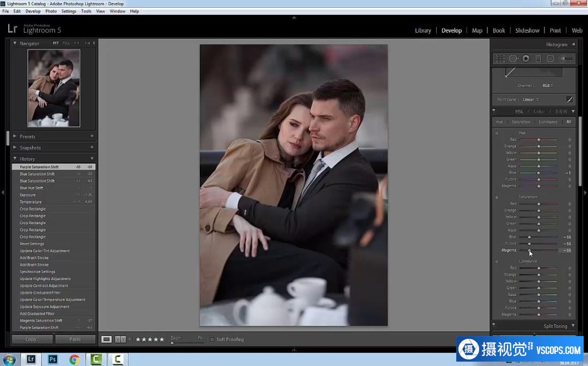Screen dimensions: 588x366
Task: Switch to the Library module
Action: [422, 30]
